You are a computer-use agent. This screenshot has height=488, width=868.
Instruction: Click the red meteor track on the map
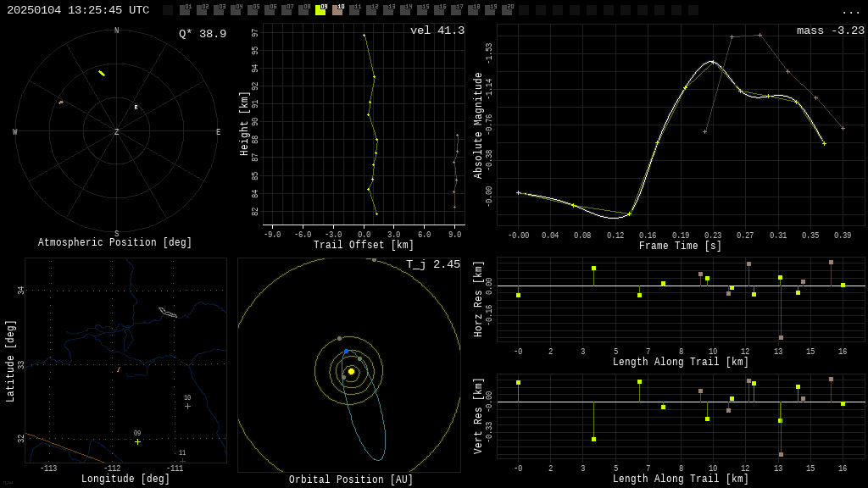[x=118, y=369]
